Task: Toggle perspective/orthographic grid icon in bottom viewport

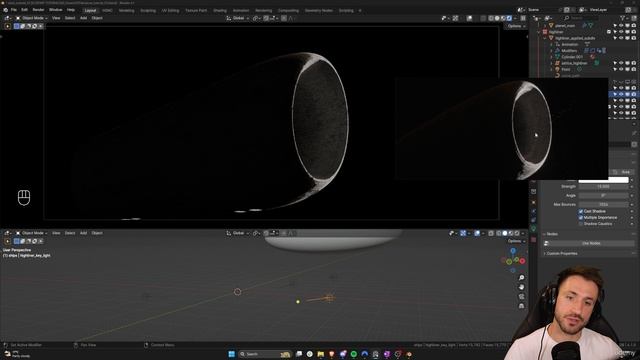Action: 522,306
